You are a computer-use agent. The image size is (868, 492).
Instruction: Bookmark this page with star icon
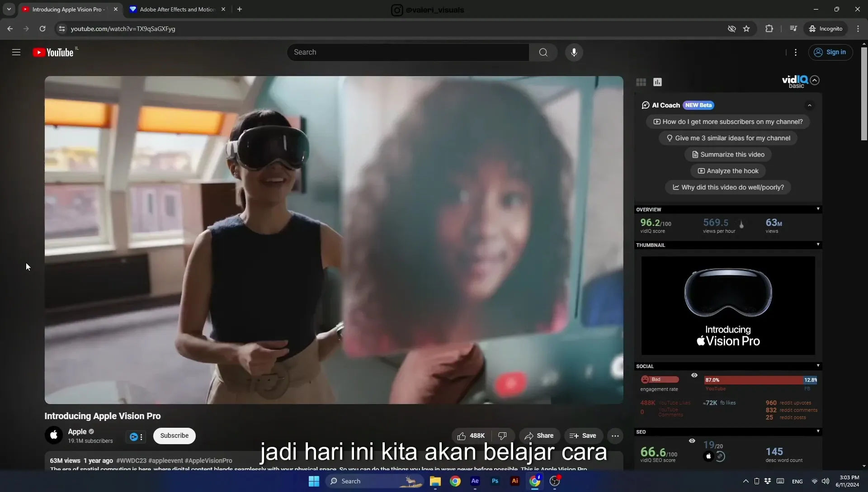(x=746, y=28)
